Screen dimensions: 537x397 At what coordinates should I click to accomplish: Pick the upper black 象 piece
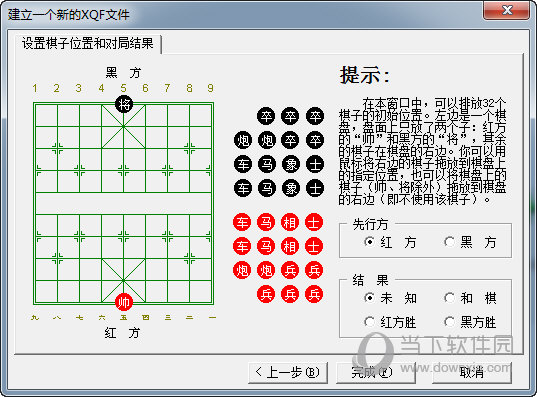point(291,164)
